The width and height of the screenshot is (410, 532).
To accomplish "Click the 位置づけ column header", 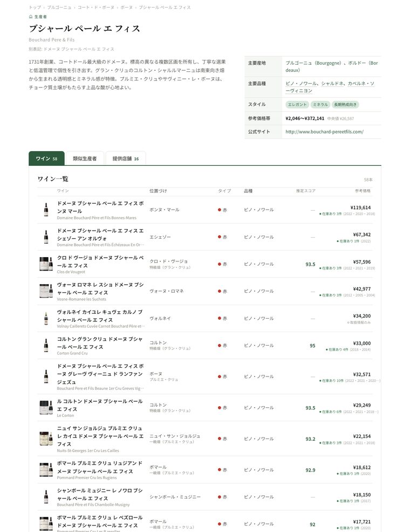I will click(x=158, y=191).
